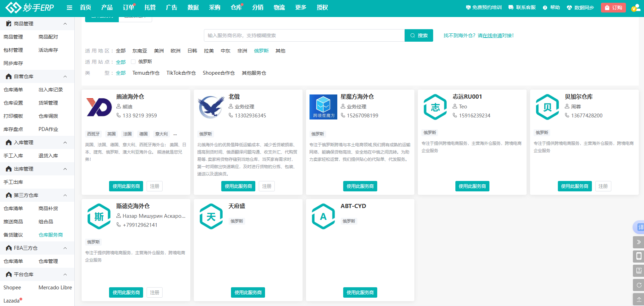This screenshot has width=644, height=306.
Task: Collapse the 商品管理 section chevron
Action: click(x=65, y=24)
